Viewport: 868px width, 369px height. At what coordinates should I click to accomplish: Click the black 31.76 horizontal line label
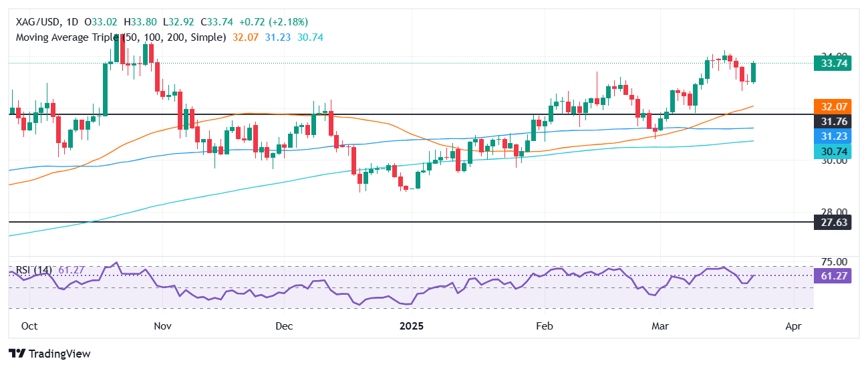tap(832, 122)
